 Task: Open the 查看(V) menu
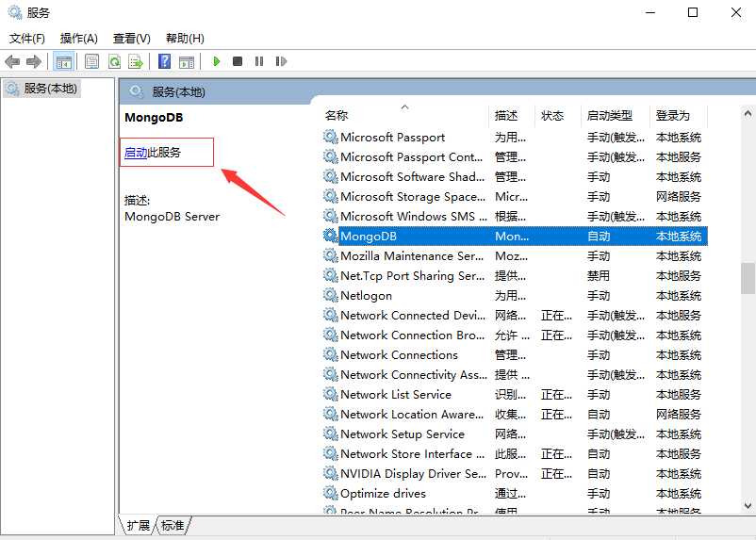pos(132,38)
